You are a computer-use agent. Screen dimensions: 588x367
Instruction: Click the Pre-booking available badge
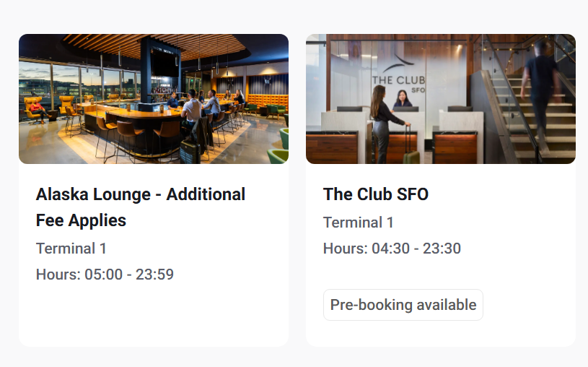403,305
